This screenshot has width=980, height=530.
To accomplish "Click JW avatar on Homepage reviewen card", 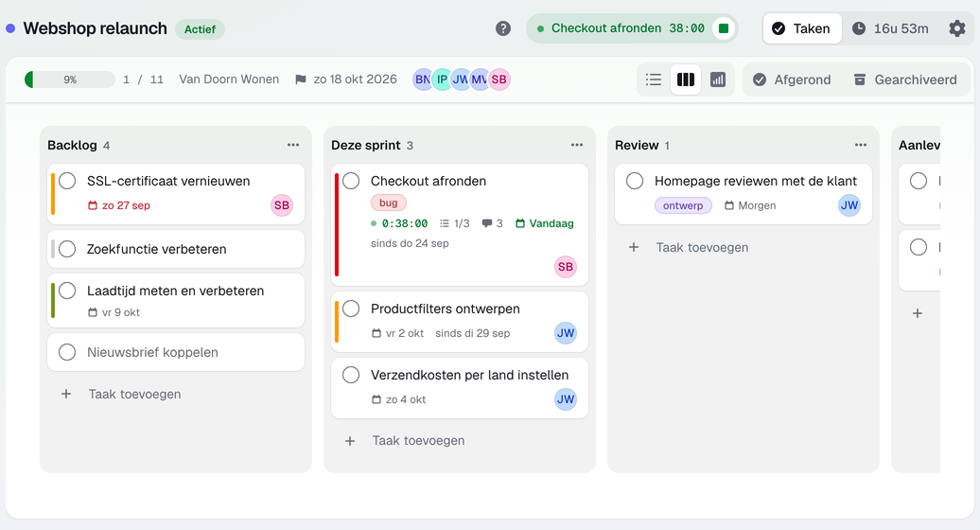I will [849, 205].
